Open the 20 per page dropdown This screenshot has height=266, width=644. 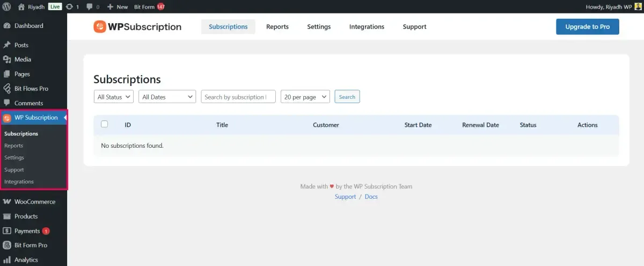click(x=305, y=97)
